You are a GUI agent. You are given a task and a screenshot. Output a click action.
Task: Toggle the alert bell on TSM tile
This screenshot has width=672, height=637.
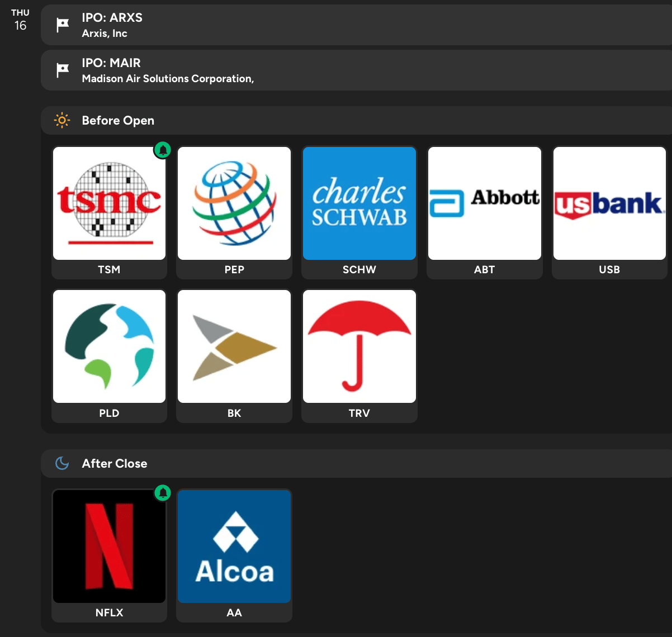[163, 150]
